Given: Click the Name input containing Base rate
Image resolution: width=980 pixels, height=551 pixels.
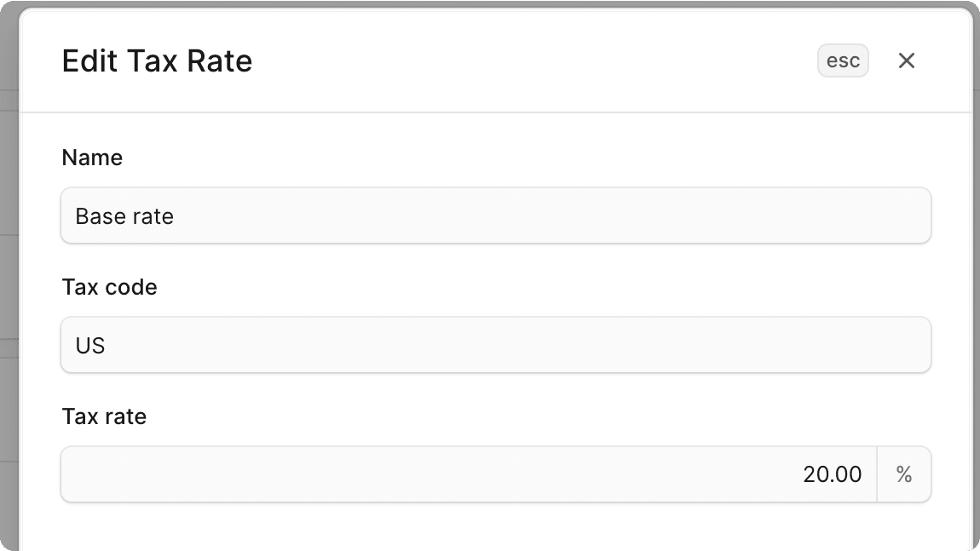Looking at the screenshot, I should (495, 215).
